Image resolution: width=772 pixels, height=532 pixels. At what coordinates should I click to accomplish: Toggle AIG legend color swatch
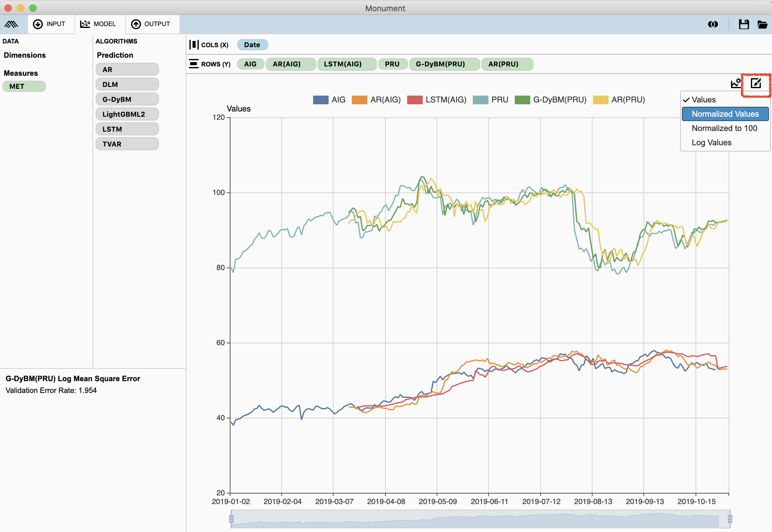pyautogui.click(x=320, y=100)
